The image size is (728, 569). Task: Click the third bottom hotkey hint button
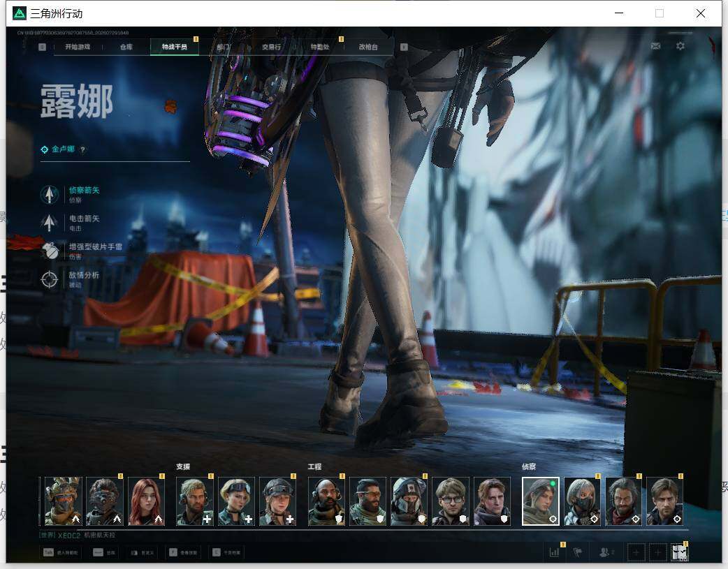pyautogui.click(x=143, y=552)
